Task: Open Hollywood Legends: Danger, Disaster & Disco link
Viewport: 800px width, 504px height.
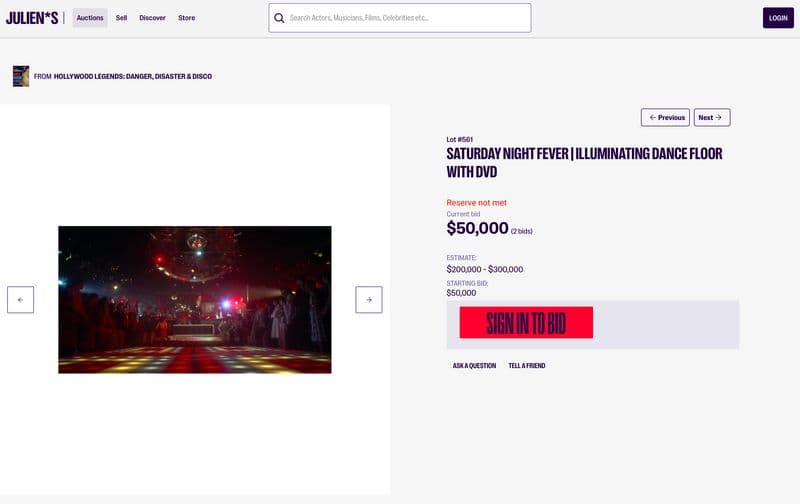Action: 133,77
